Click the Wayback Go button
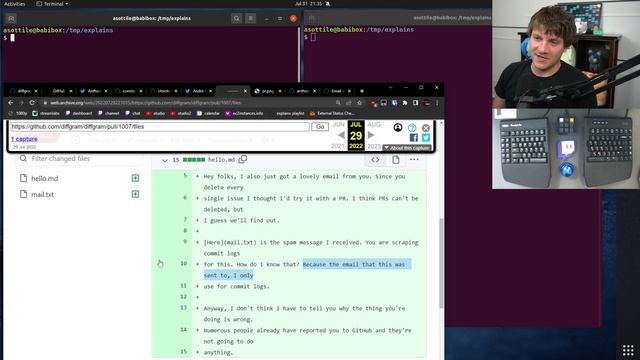This screenshot has width=640, height=360. click(320, 127)
